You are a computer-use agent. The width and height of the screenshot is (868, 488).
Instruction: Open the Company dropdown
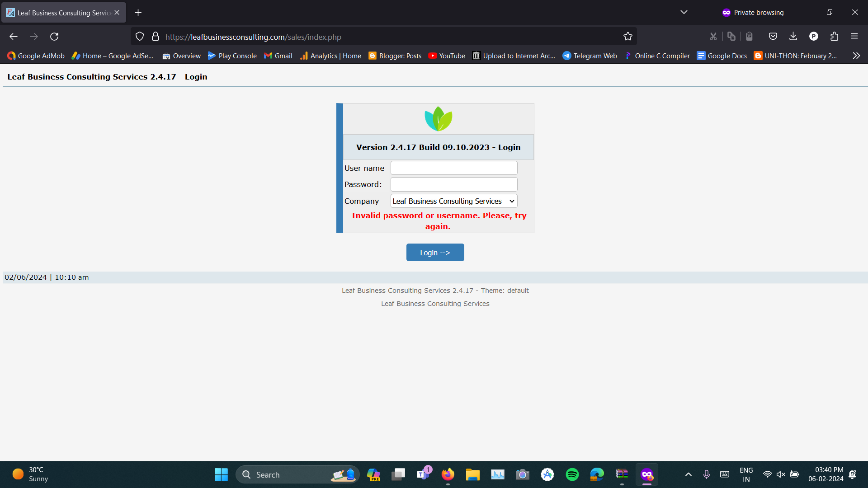pos(454,201)
